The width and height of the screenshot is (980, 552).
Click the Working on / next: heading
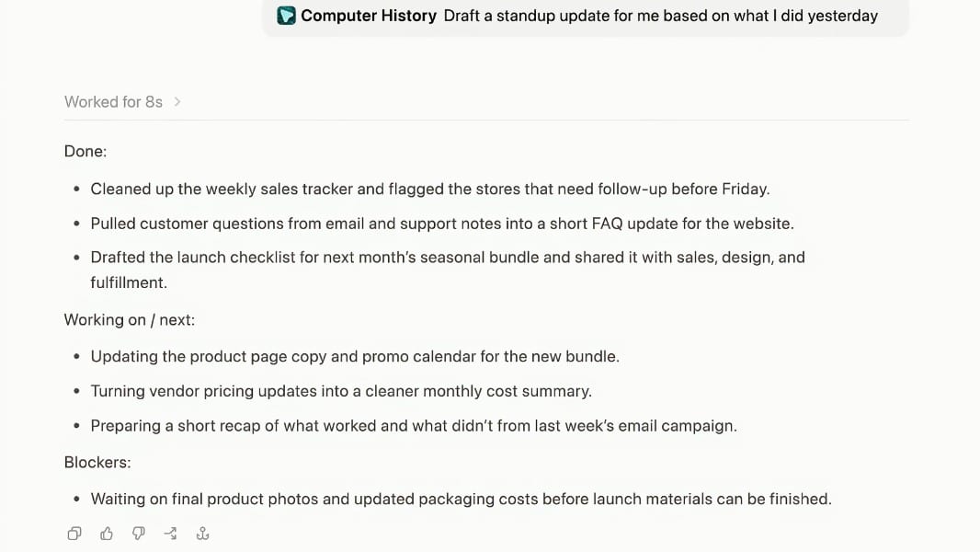pyautogui.click(x=130, y=320)
